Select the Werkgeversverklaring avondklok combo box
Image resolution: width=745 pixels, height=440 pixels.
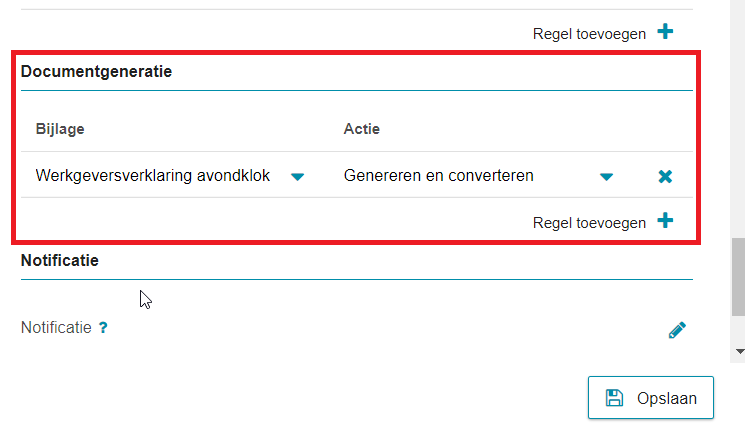(x=171, y=175)
